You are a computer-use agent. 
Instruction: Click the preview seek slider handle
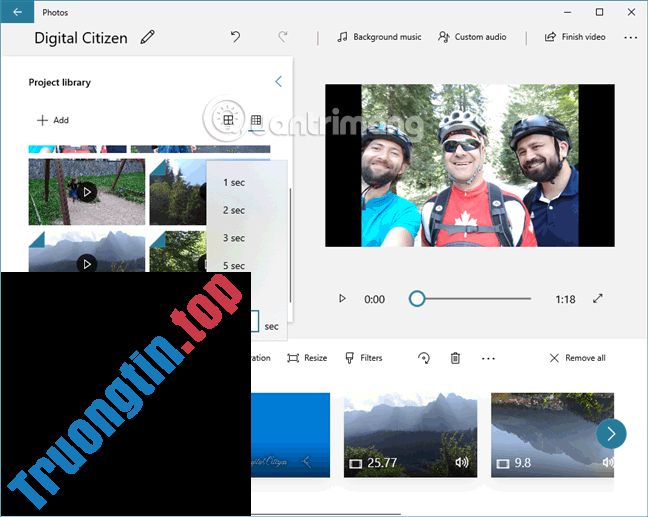[417, 299]
